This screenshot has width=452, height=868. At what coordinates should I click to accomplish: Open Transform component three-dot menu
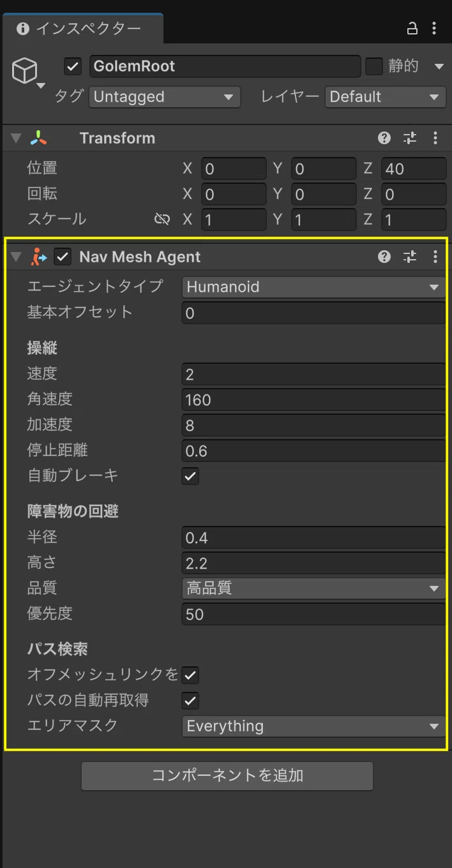tap(435, 138)
